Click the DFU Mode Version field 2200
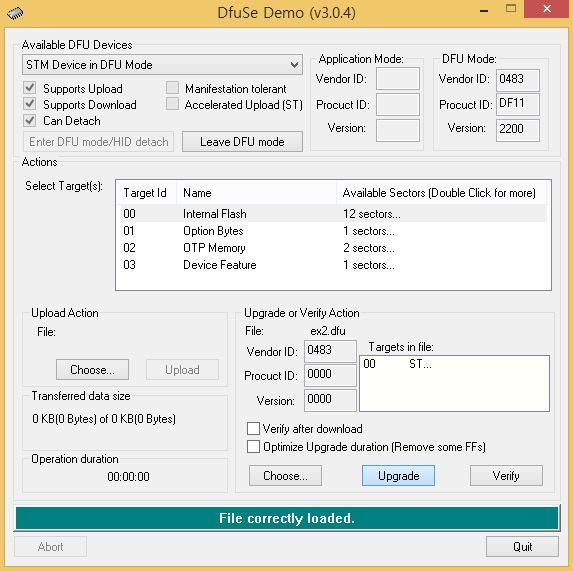573x571 pixels. 518,130
